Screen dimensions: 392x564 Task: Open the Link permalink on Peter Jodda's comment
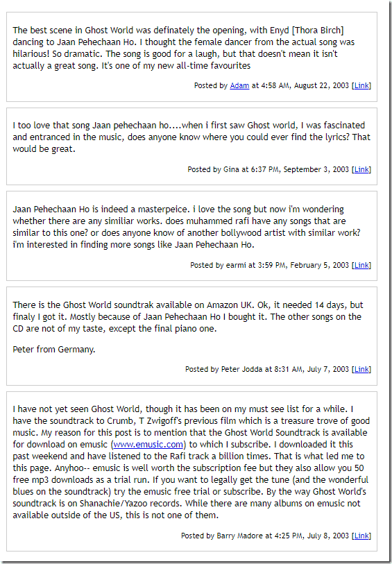(x=361, y=369)
